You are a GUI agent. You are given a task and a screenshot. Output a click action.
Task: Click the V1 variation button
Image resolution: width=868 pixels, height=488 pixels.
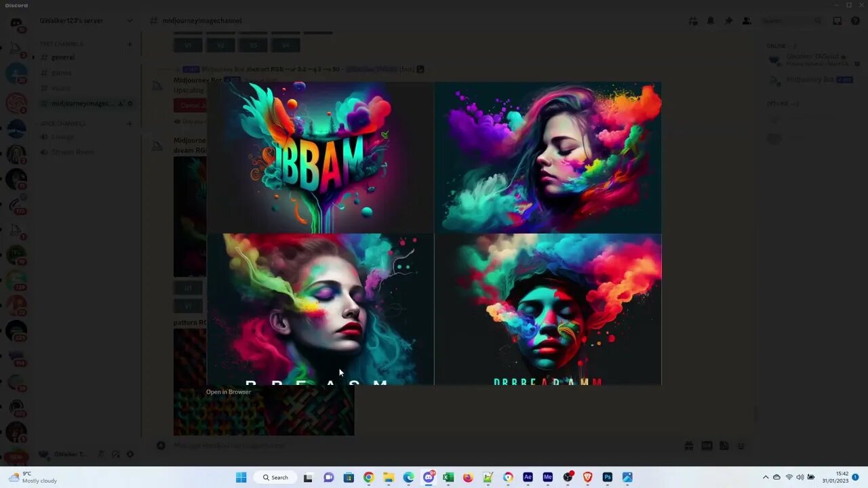(x=188, y=45)
